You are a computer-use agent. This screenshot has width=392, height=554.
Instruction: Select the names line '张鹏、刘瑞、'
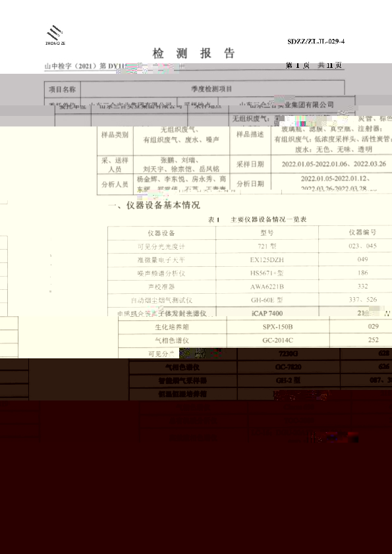point(181,159)
